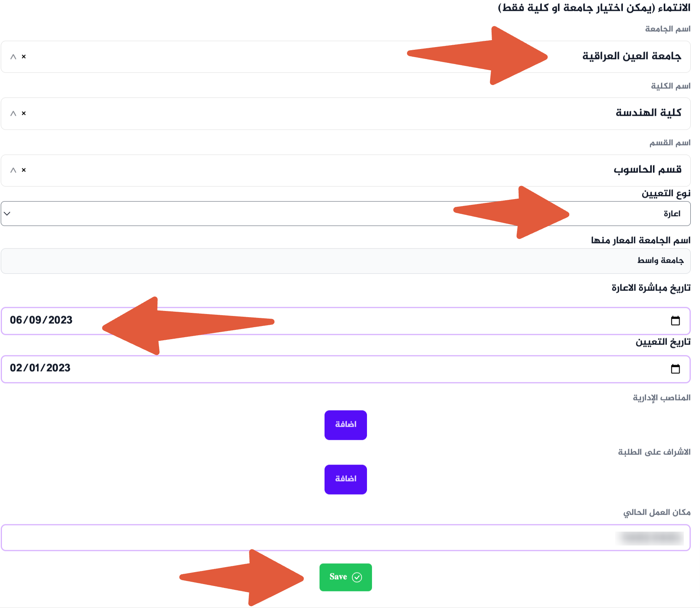
Task: Collapse the college name dropdown
Action: click(x=13, y=113)
